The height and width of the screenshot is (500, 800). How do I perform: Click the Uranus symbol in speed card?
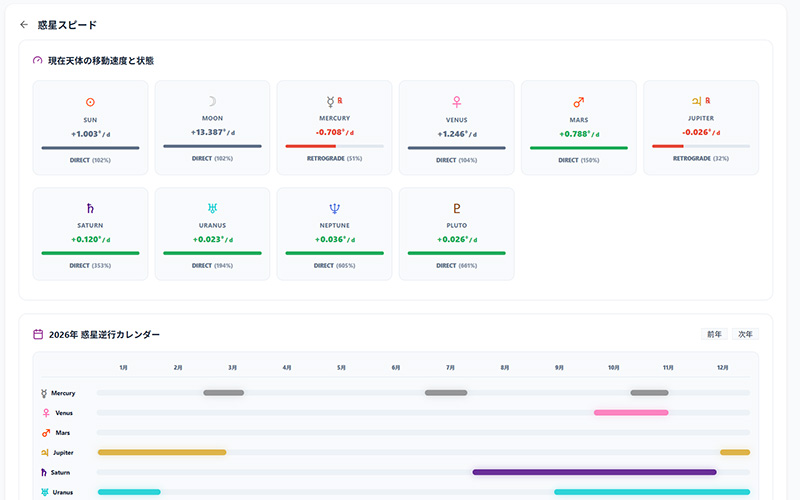(211, 209)
